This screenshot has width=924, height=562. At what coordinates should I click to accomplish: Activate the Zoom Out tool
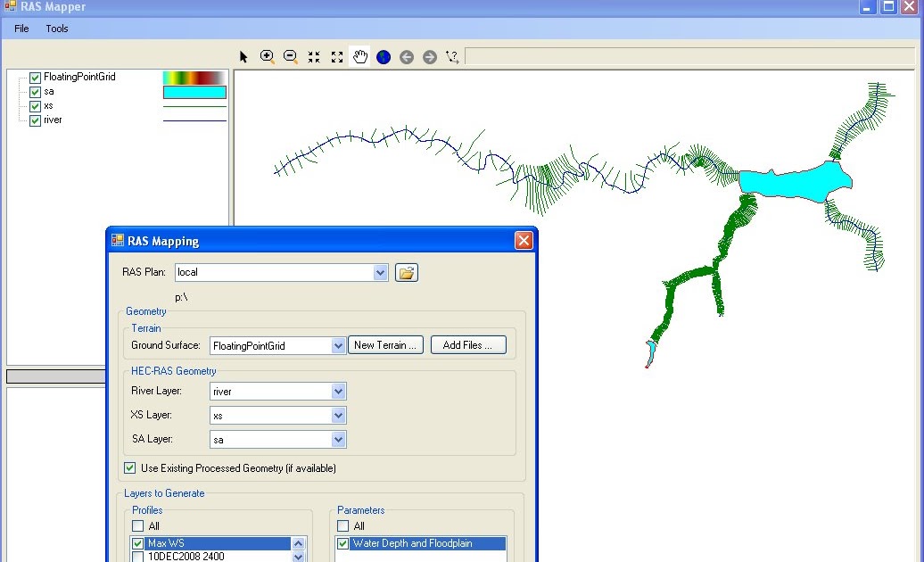[290, 56]
